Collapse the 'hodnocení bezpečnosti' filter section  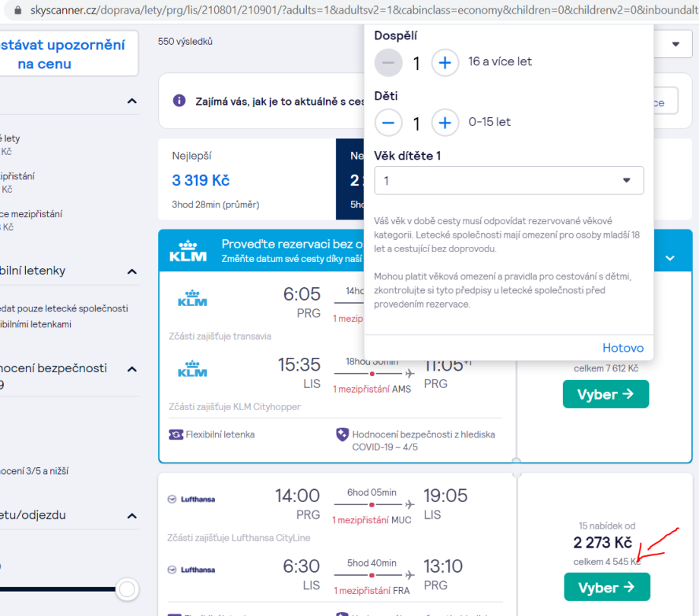131,369
